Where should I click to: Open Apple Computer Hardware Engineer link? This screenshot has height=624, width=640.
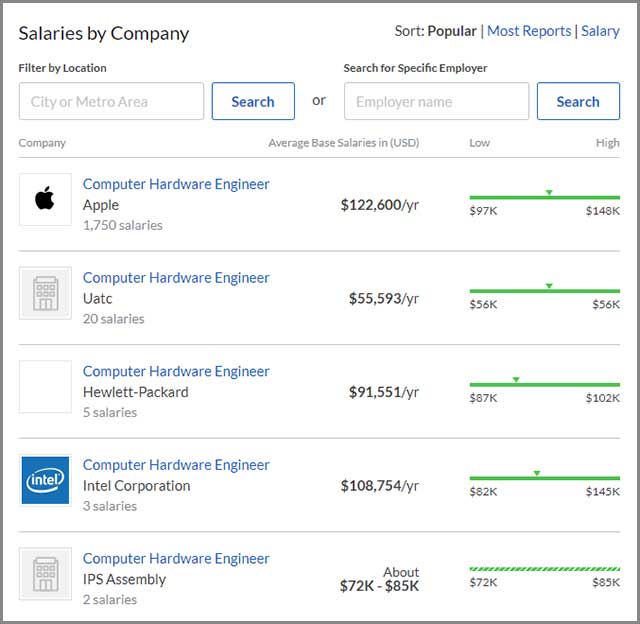(x=176, y=184)
